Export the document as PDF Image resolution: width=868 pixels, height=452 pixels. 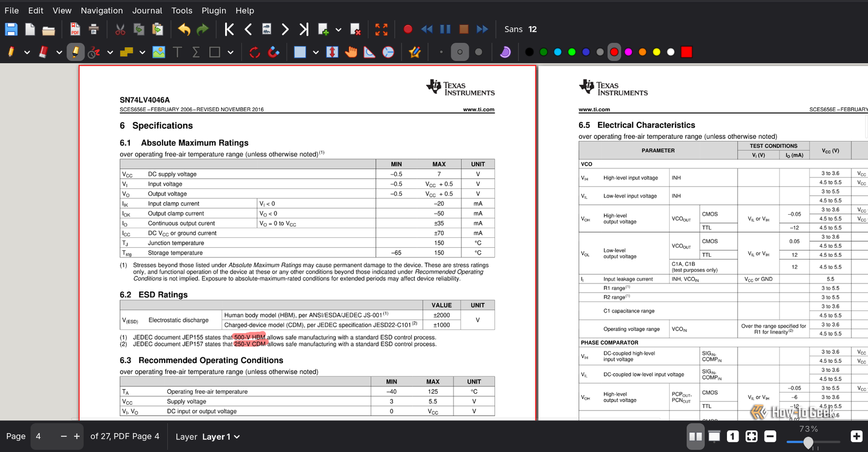pos(75,29)
